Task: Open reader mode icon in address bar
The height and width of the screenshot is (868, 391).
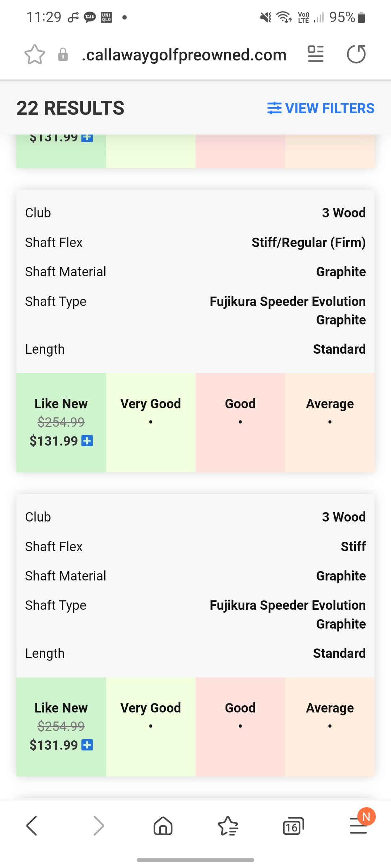Action: point(315,54)
